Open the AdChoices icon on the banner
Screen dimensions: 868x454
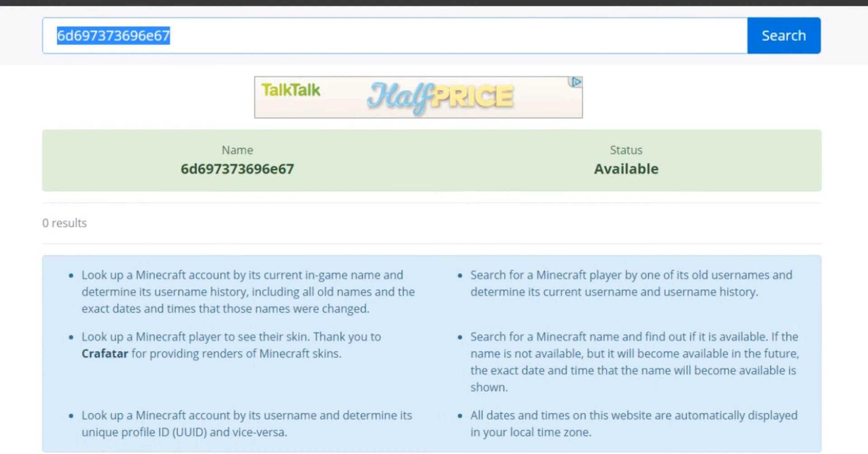pyautogui.click(x=576, y=82)
